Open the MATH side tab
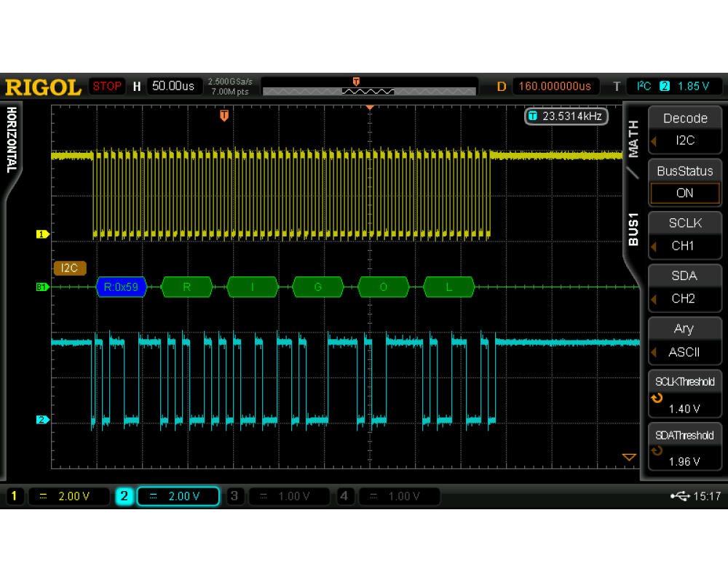 coord(633,138)
